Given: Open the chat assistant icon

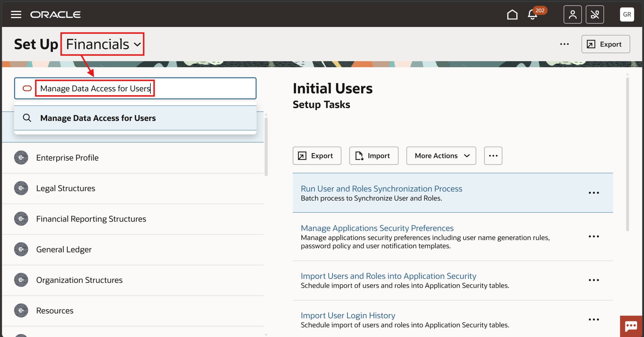Looking at the screenshot, I should point(631,326).
